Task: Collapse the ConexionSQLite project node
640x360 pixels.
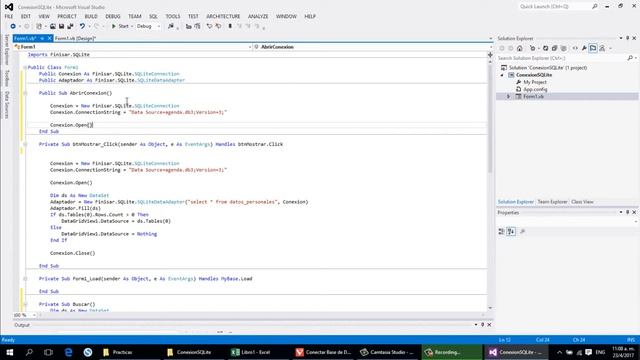Action: click(502, 75)
